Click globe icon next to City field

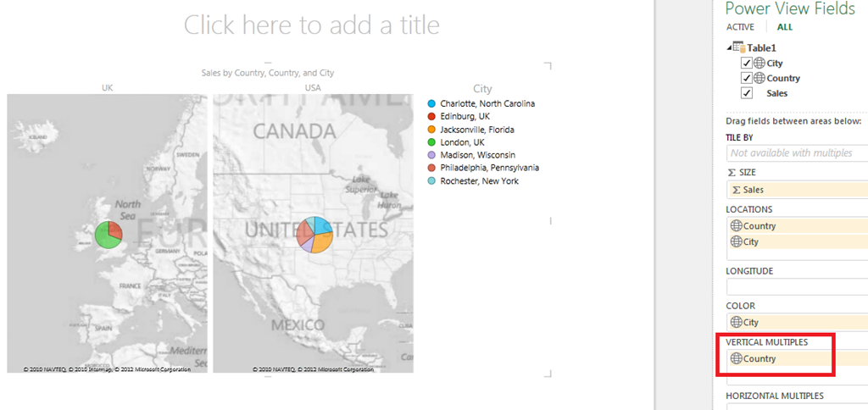[759, 63]
